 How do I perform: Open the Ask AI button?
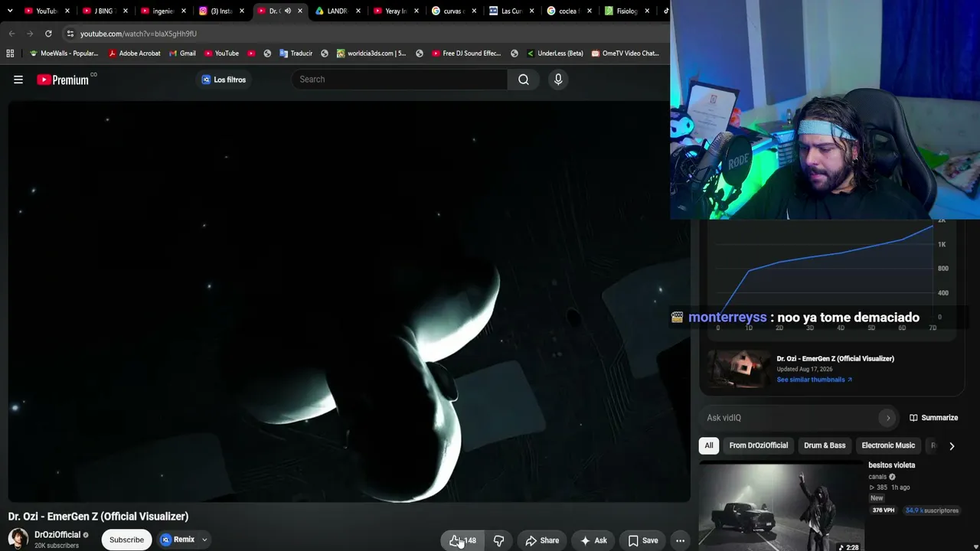pos(593,540)
